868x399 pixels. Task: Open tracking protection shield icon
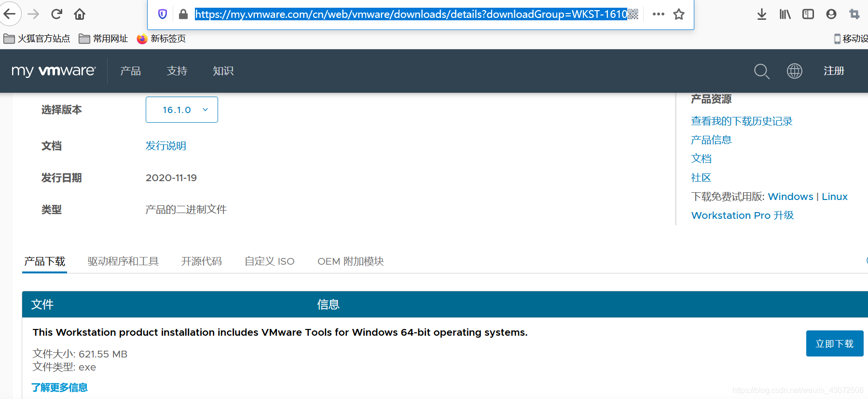click(x=163, y=14)
